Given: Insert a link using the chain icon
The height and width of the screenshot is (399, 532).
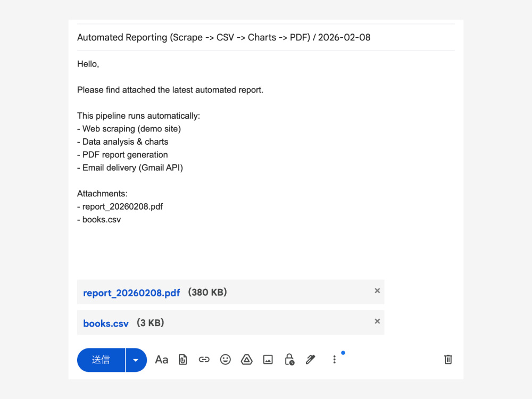Looking at the screenshot, I should (x=204, y=360).
